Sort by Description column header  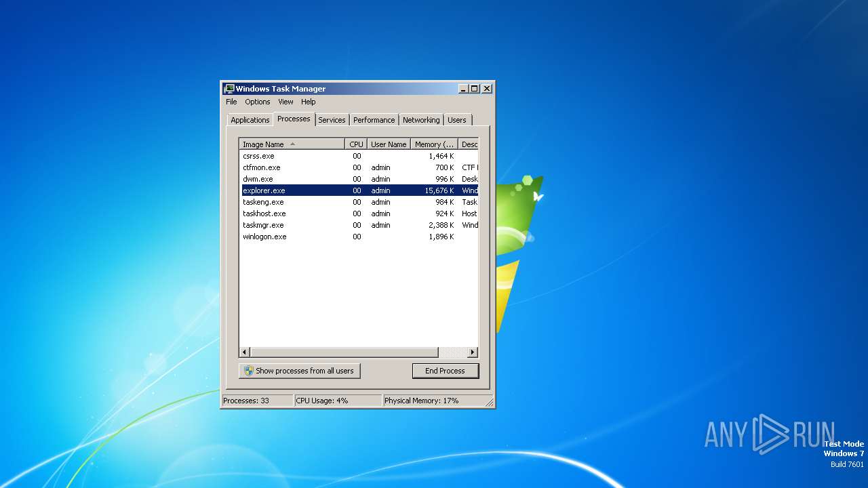(x=469, y=144)
